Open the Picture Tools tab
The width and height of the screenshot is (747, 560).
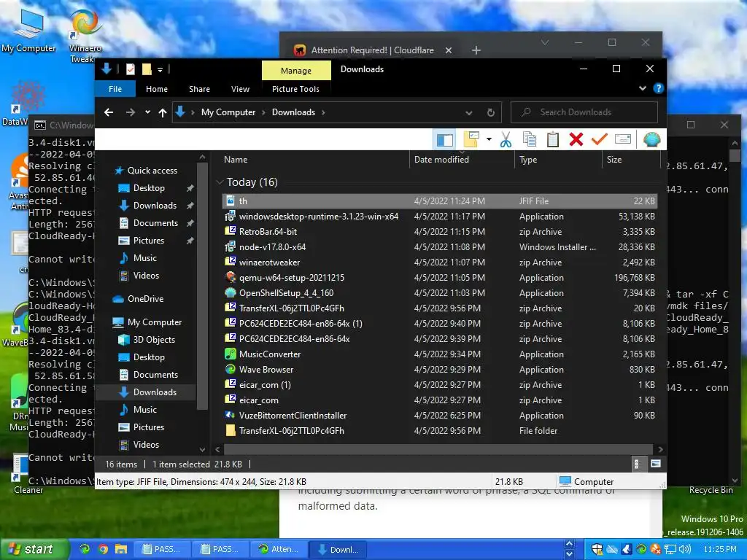[295, 89]
